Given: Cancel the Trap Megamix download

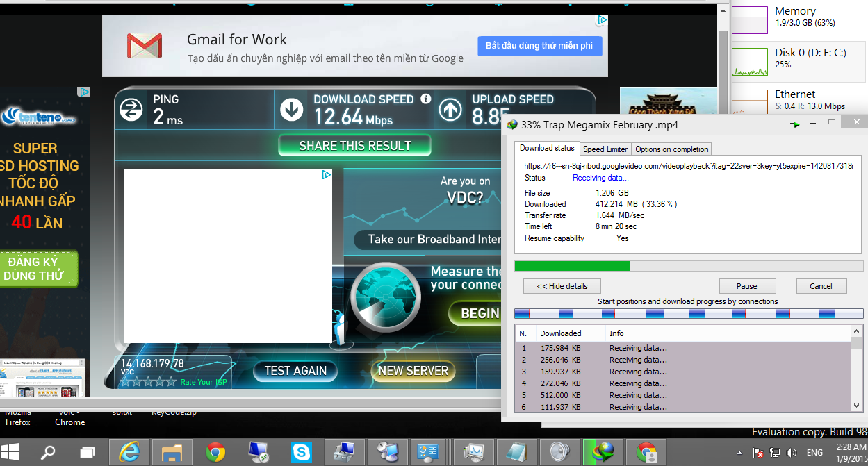Looking at the screenshot, I should pos(821,286).
